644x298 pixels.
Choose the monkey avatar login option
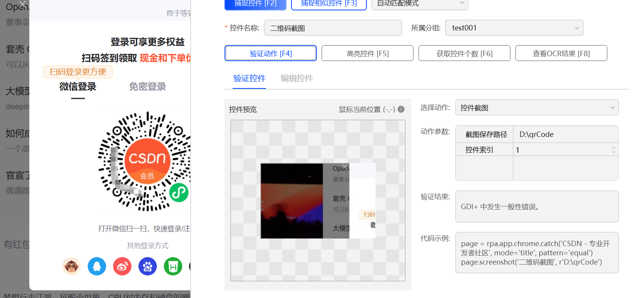pos(72,266)
